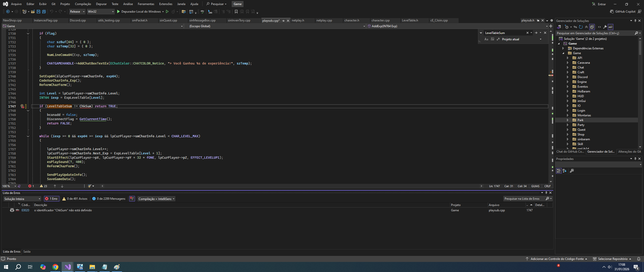
Task: Toggle the '0 de 491 Avisos' warnings filter
Action: pyautogui.click(x=75, y=199)
